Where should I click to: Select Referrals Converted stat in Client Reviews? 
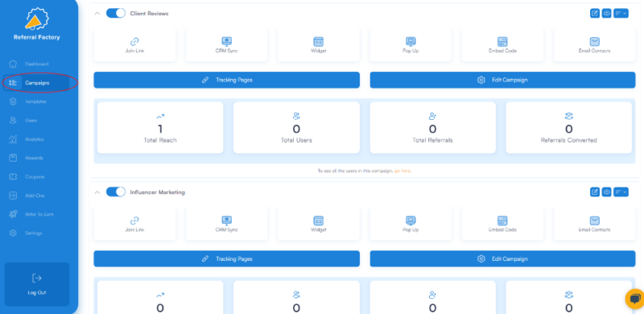(569, 128)
